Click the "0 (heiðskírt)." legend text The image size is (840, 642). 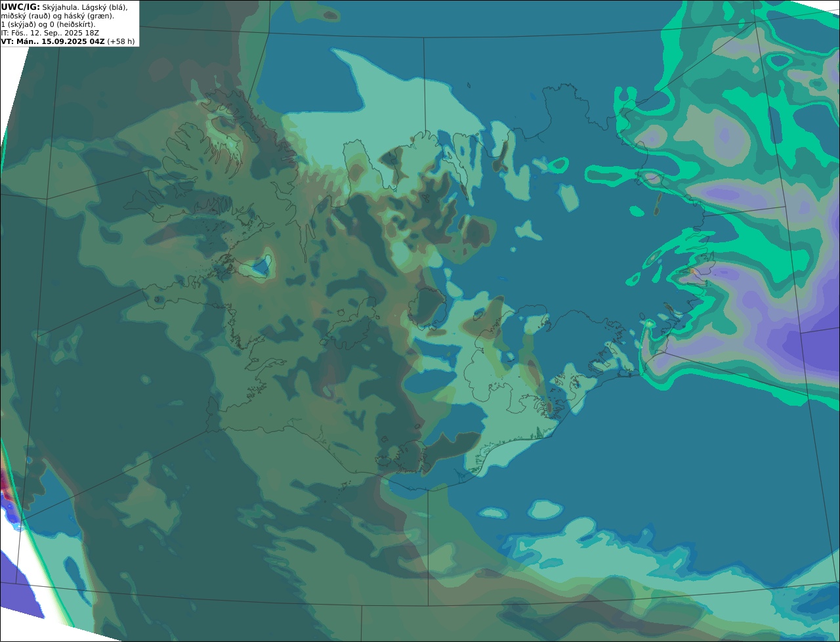[x=72, y=24]
